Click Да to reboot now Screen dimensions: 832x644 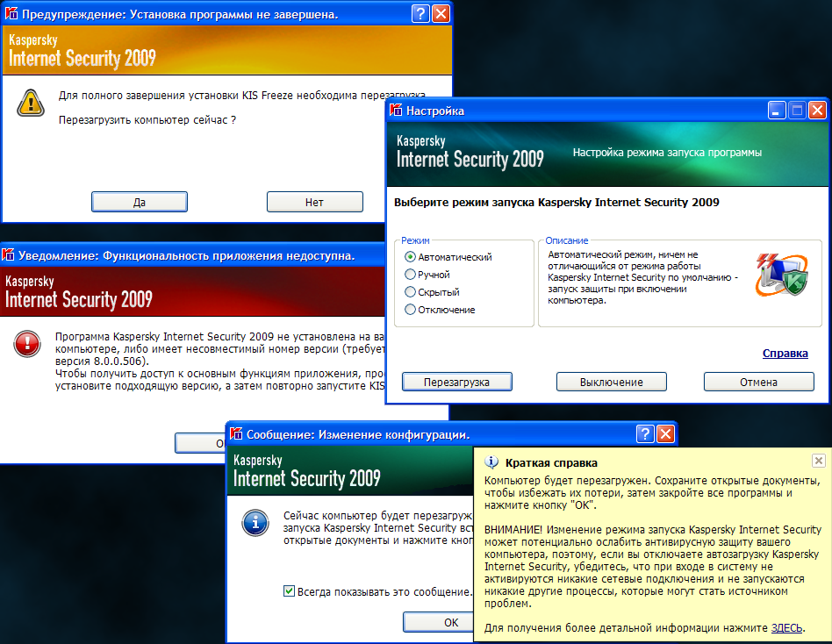140,202
